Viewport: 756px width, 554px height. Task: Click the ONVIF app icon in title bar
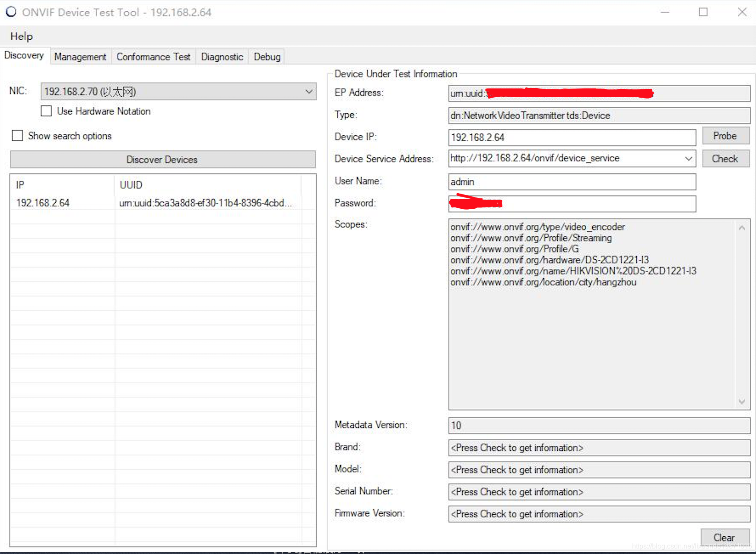pyautogui.click(x=11, y=12)
